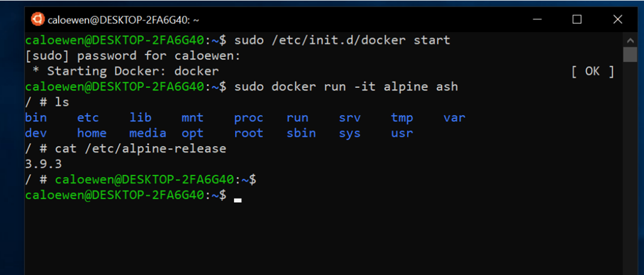Click the 'sudo docker run -it alpine ash' command
Image resolution: width=644 pixels, height=275 pixels.
click(346, 87)
